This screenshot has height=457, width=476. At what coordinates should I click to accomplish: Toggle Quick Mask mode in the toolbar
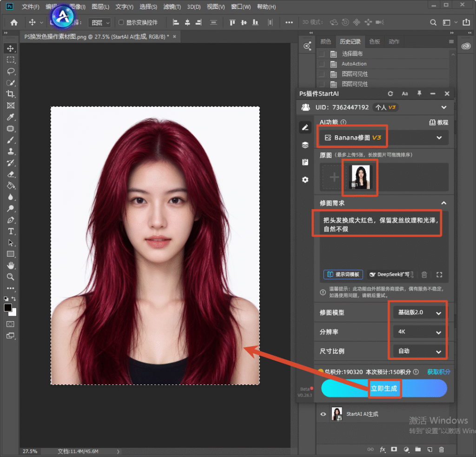[10, 325]
